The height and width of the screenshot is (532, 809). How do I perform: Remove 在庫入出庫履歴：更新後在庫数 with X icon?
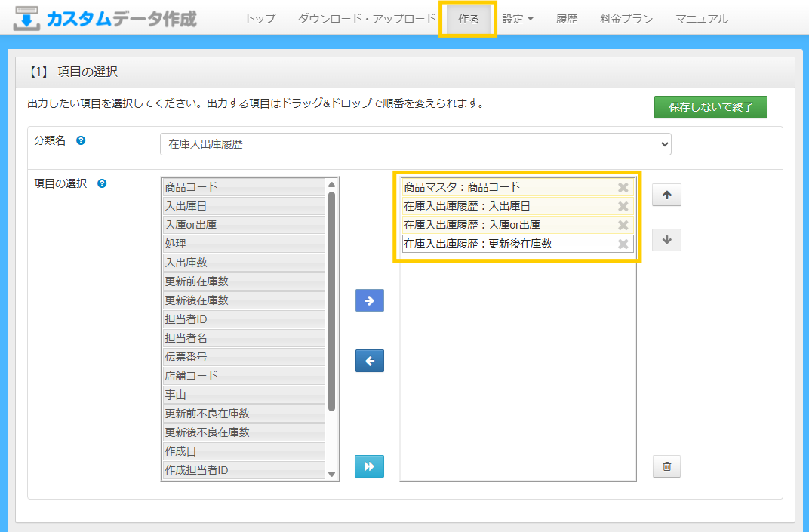pyautogui.click(x=623, y=244)
